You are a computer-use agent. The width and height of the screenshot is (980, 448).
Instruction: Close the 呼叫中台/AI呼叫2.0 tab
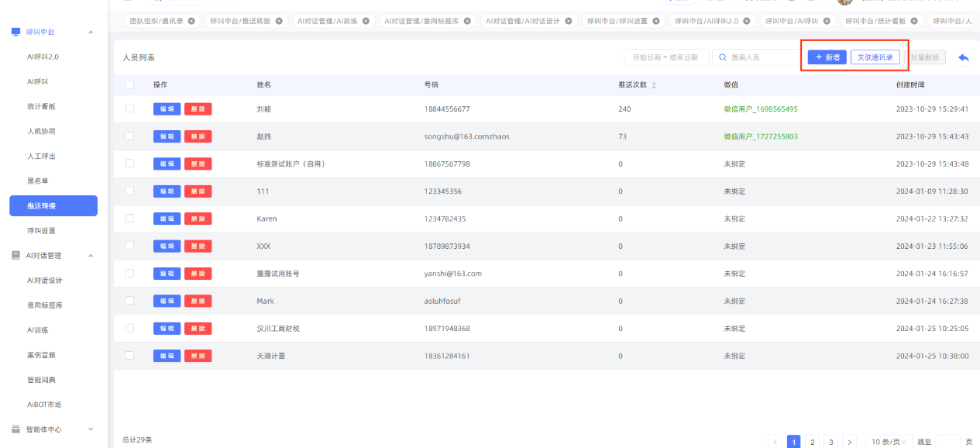(x=747, y=21)
